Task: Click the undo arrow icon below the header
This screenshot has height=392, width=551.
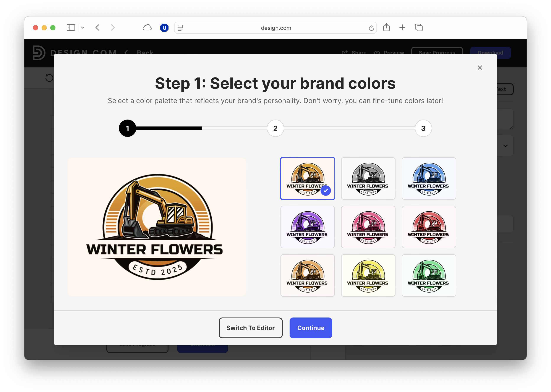Action: 49,78
